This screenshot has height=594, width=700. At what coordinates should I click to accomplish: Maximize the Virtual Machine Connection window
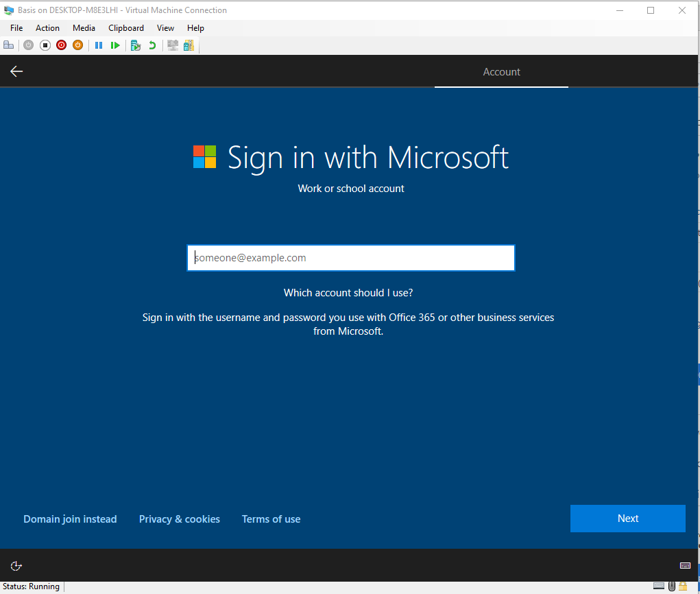click(x=651, y=10)
